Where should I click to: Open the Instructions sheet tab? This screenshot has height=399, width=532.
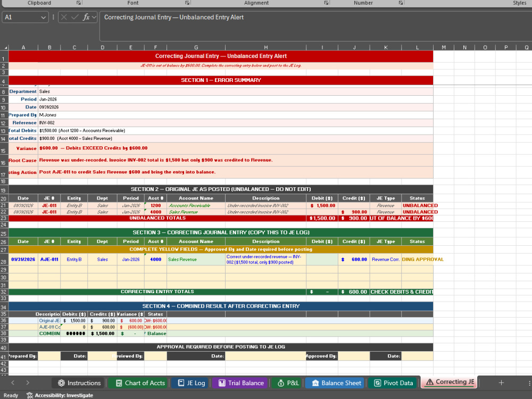79,383
